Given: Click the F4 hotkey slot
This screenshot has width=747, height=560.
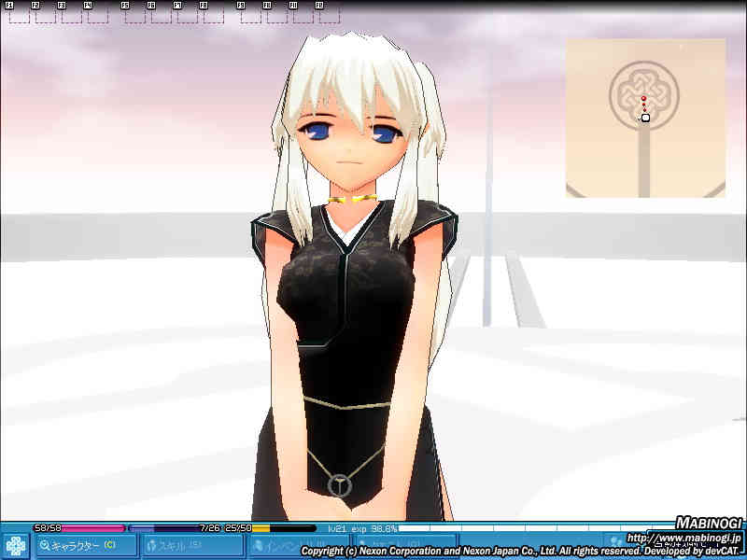Looking at the screenshot, I should point(98,13).
